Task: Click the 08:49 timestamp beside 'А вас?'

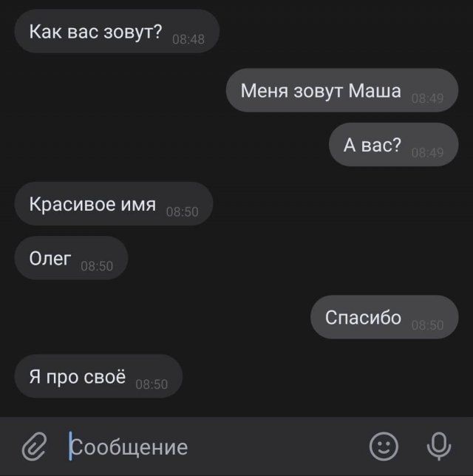Action: coord(427,153)
